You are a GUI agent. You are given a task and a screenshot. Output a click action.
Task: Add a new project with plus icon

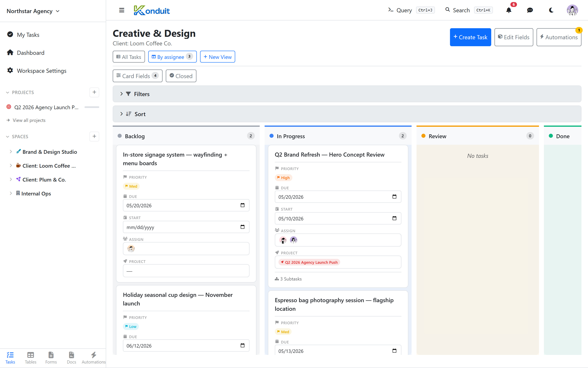94,92
